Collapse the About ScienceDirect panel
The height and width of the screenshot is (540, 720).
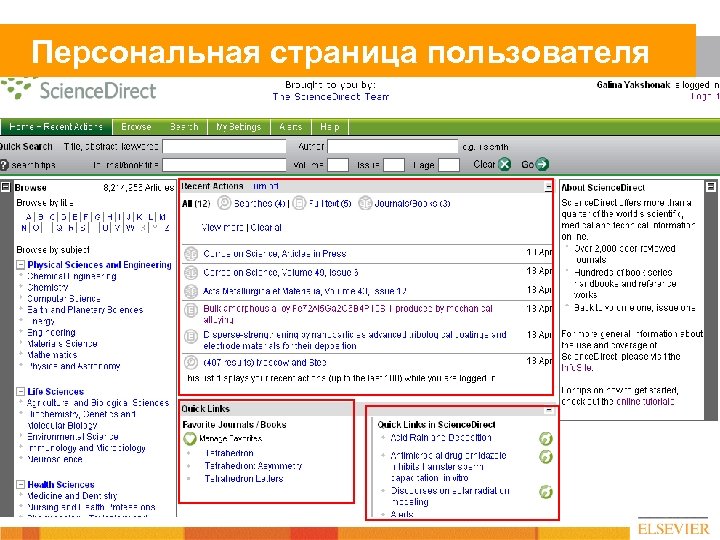(x=710, y=187)
